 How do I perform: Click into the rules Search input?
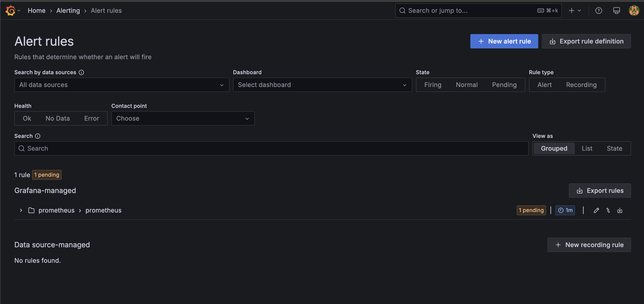pos(271,148)
